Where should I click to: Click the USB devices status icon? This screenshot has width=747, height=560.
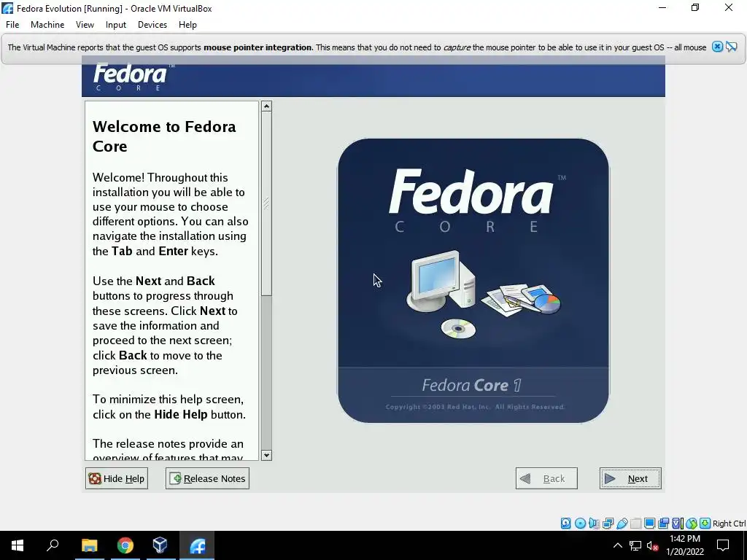(x=622, y=524)
